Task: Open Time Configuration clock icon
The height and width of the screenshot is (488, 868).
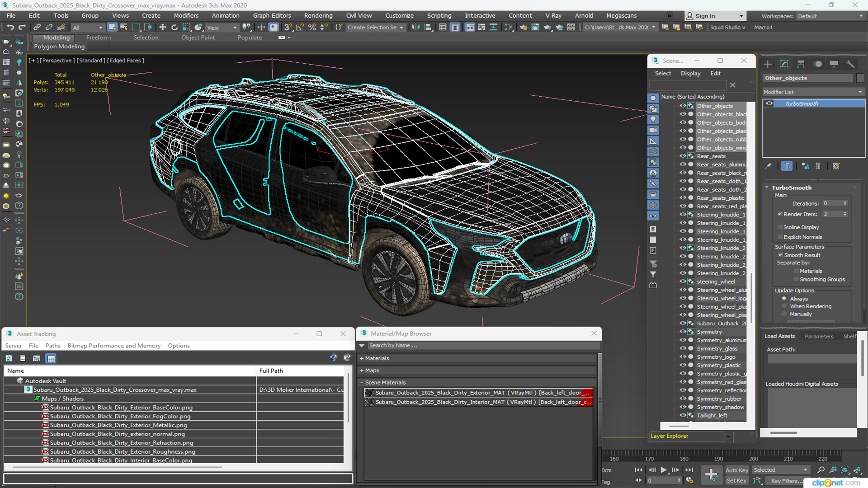Action: (x=689, y=480)
